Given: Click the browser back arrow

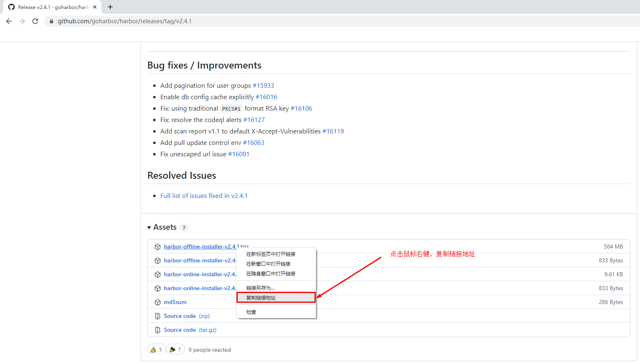Looking at the screenshot, I should click(x=9, y=21).
